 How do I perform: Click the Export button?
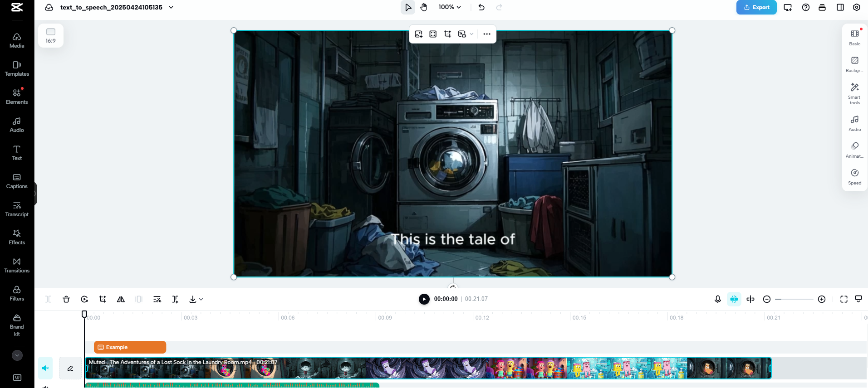pyautogui.click(x=756, y=7)
